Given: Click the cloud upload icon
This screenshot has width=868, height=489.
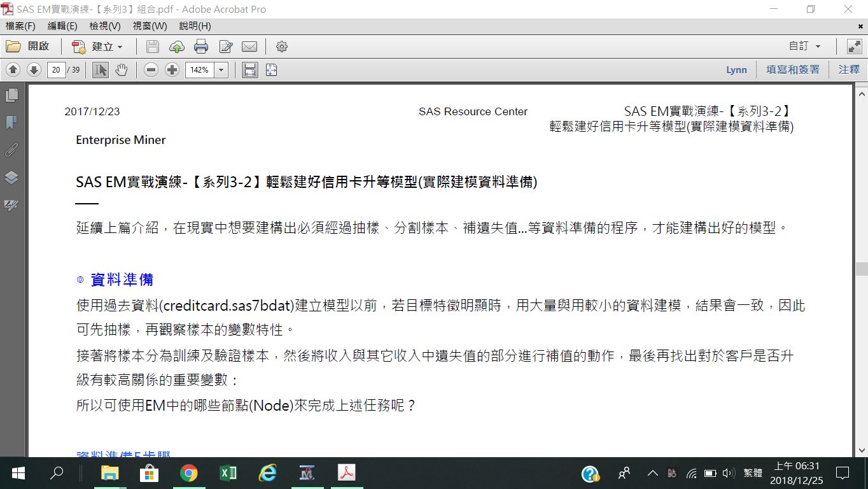Looking at the screenshot, I should (177, 46).
